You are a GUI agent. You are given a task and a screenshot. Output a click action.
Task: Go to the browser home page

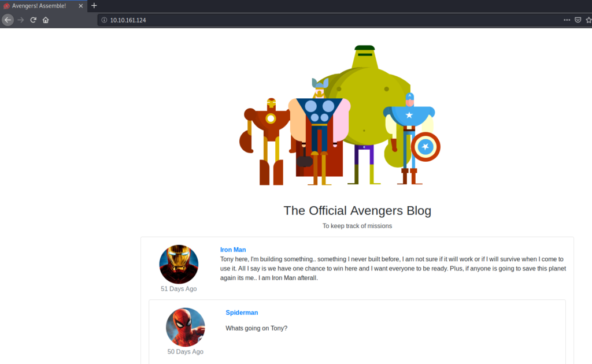click(46, 20)
